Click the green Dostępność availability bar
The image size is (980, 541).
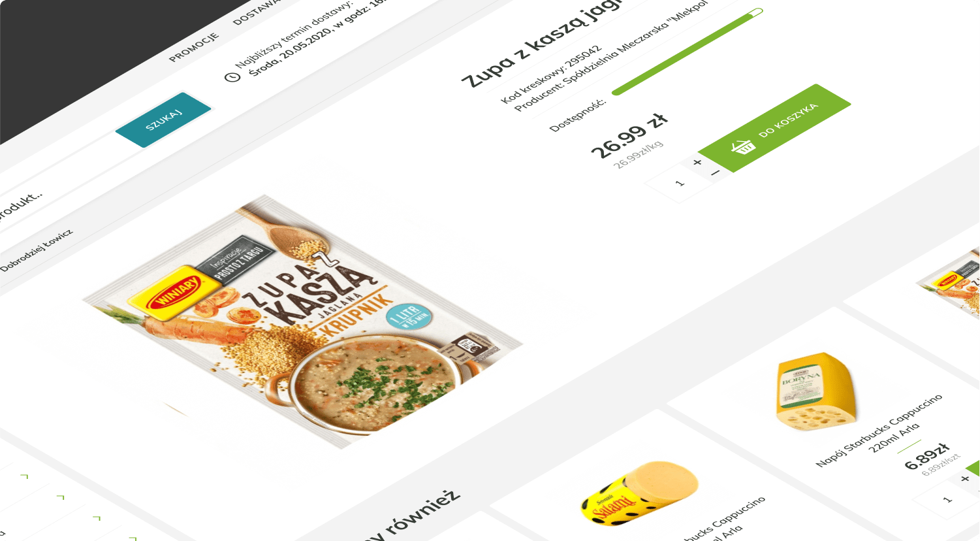coord(687,52)
